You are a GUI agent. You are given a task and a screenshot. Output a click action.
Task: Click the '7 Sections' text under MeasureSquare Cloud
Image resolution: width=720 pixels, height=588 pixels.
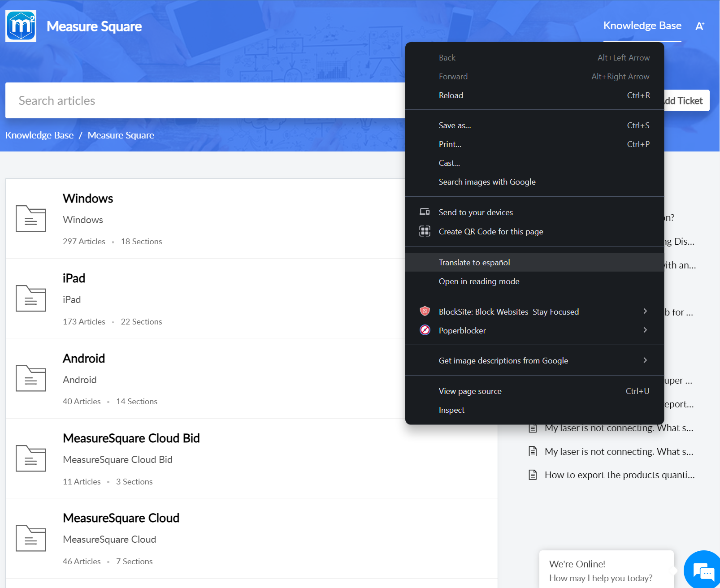[x=134, y=562]
